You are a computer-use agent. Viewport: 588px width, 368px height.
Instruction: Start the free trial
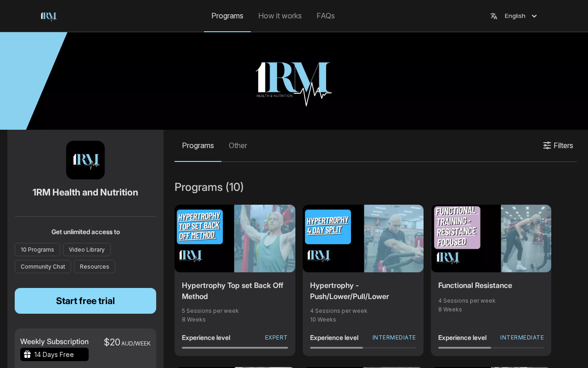coord(85,301)
